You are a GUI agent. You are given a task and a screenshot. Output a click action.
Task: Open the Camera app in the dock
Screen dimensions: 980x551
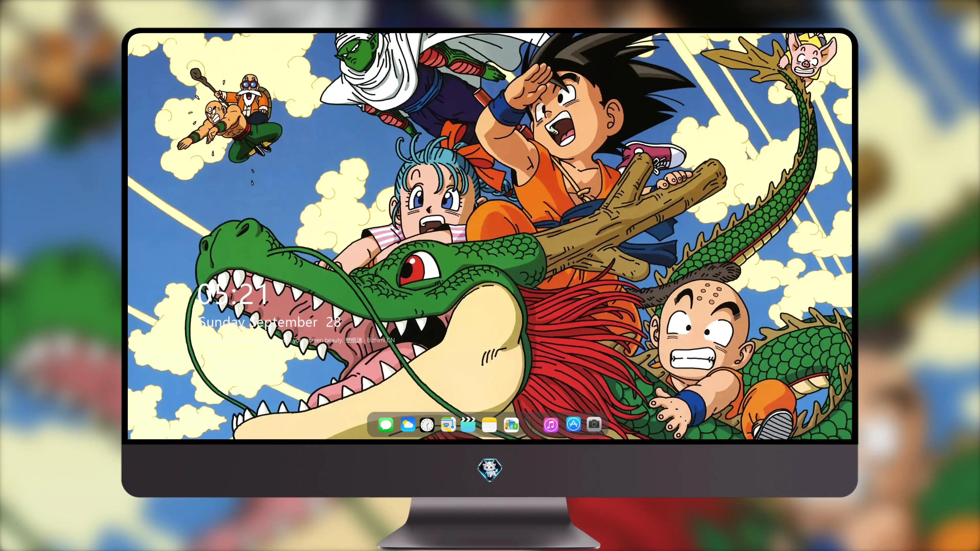594,424
